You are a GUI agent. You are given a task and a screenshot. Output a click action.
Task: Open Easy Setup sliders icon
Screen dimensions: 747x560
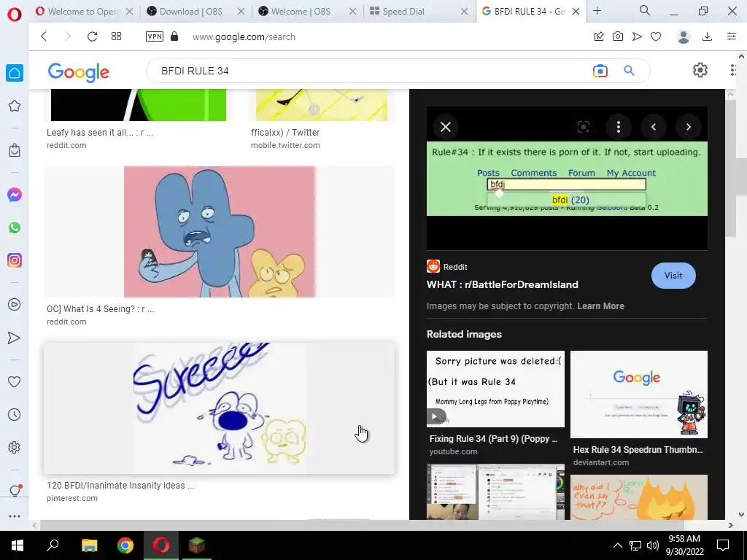(x=732, y=36)
